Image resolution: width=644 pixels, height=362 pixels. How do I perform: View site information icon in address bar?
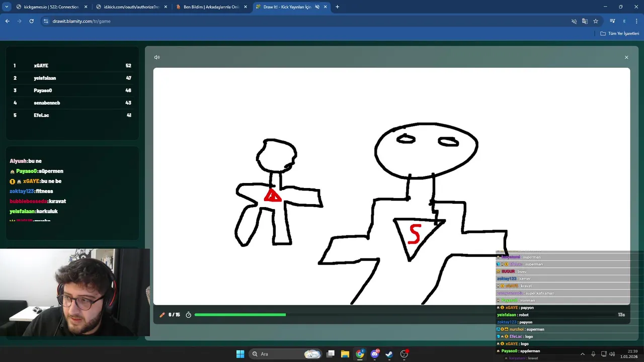pyautogui.click(x=46, y=21)
